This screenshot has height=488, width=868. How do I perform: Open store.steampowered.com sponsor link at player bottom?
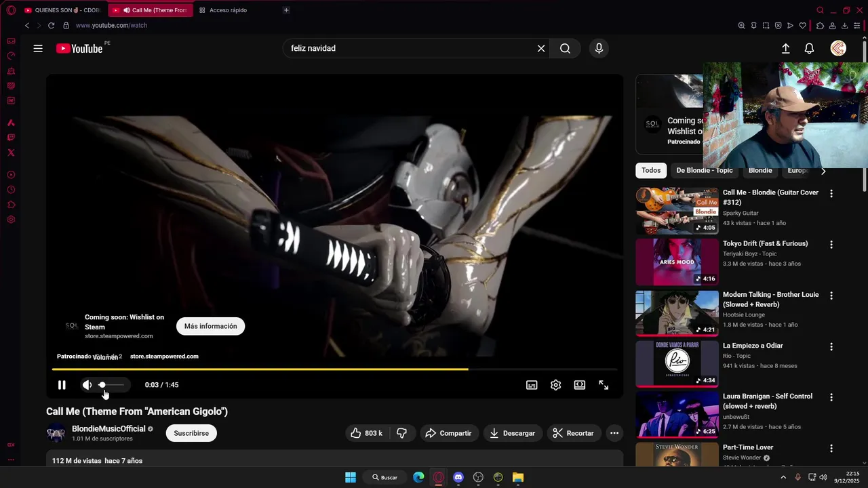[x=164, y=357]
